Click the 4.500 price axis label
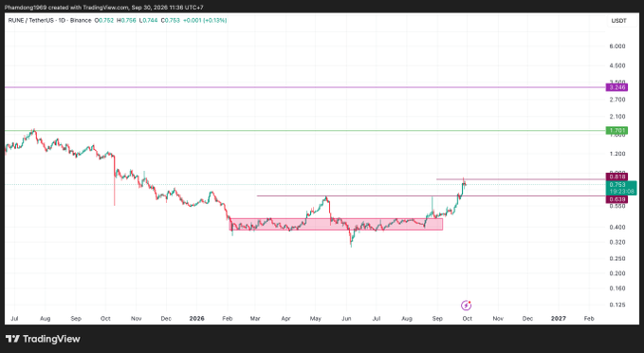Screen dimensions: 644x353 pyautogui.click(x=617, y=65)
